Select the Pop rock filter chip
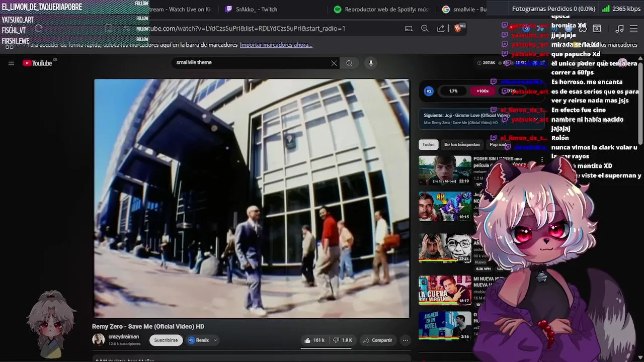Viewport: 644px width, 362px height. (x=498, y=145)
